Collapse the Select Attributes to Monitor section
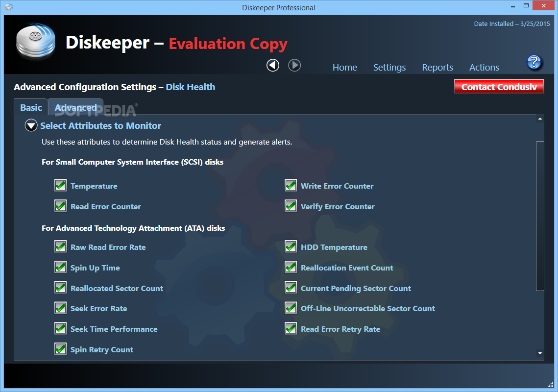The width and height of the screenshot is (558, 392). [x=31, y=125]
